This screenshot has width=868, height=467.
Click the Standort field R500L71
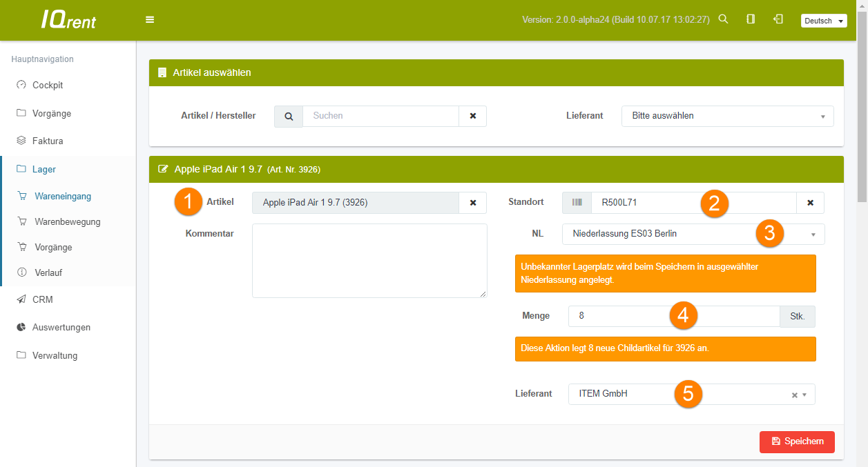694,203
